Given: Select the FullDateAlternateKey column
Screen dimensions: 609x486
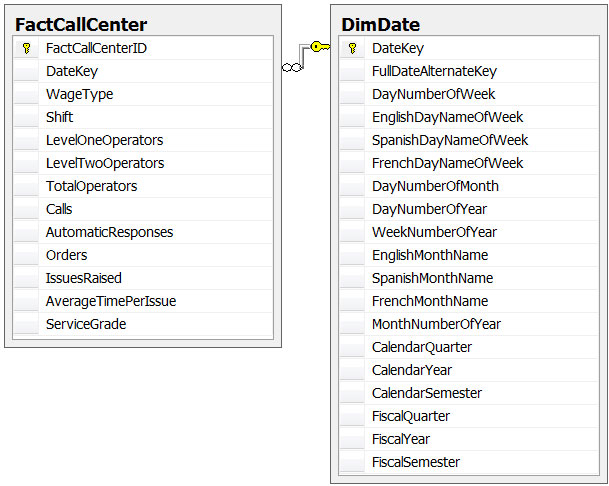Looking at the screenshot, I should (434, 71).
